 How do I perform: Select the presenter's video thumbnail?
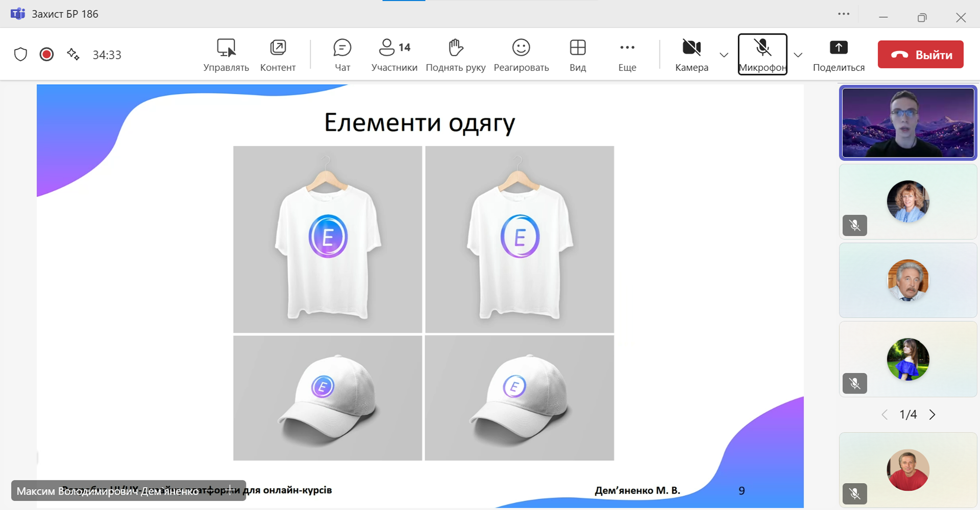click(908, 123)
